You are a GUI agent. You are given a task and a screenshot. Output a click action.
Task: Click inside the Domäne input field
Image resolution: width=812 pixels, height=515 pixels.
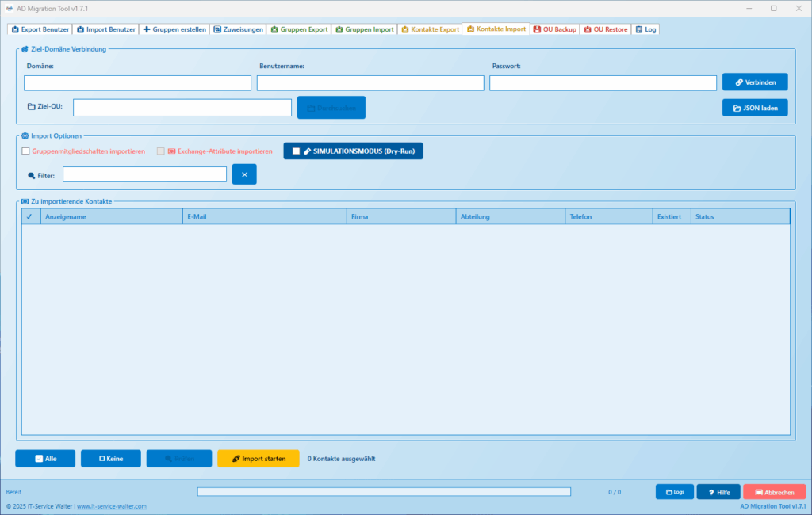click(136, 82)
